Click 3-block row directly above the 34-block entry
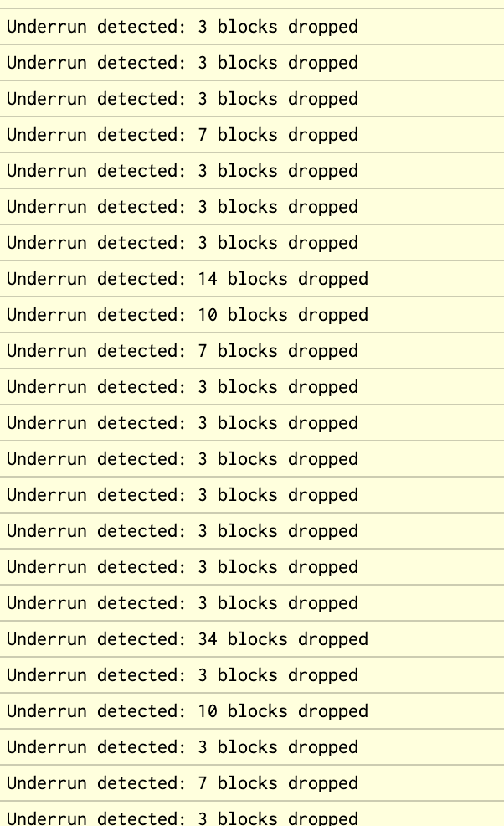504x826 pixels. tap(183, 603)
